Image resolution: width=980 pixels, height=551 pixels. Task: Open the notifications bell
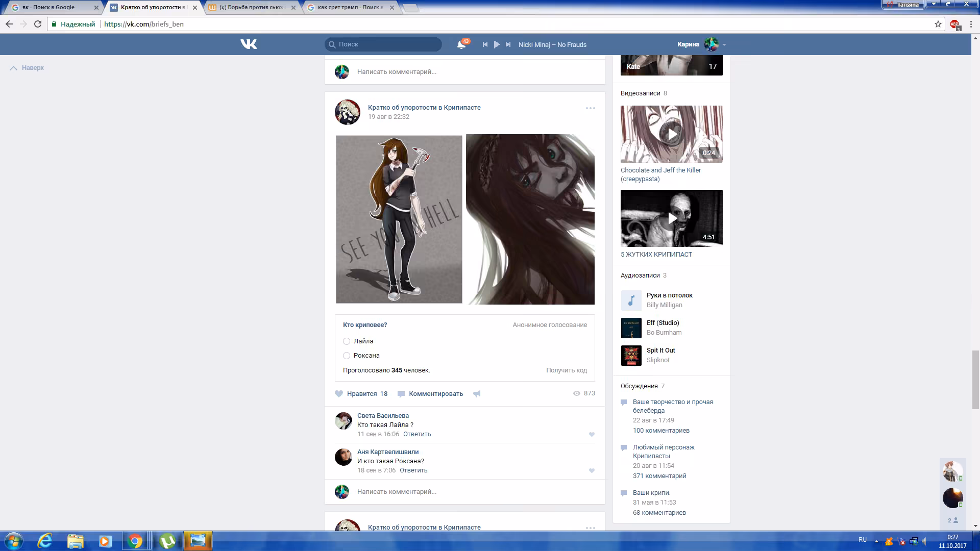point(461,44)
